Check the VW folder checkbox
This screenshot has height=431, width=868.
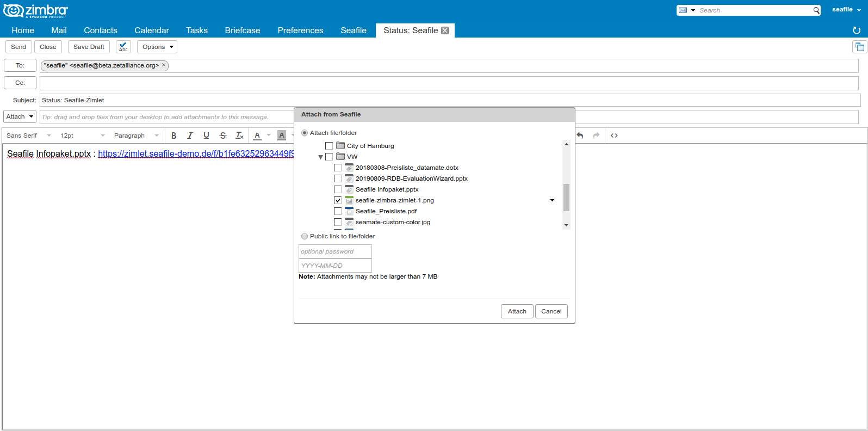[x=329, y=157]
